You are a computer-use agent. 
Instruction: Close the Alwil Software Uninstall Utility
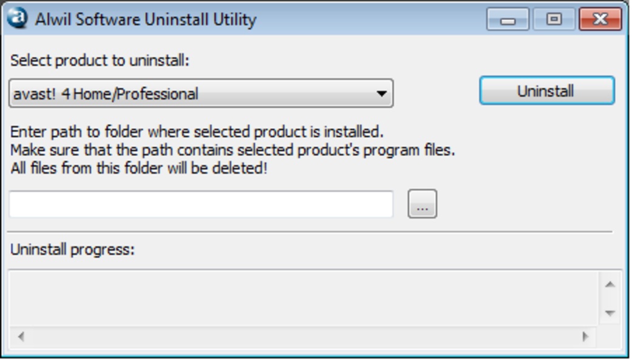point(600,19)
